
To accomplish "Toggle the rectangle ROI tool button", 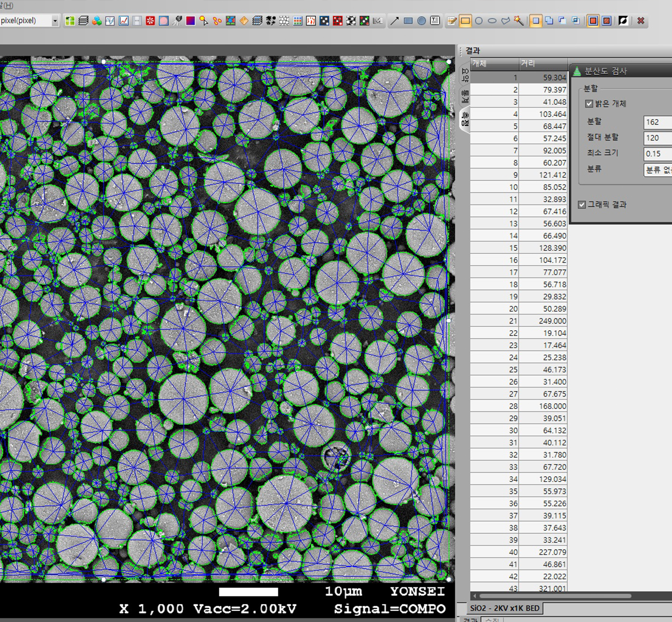I will coord(465,21).
